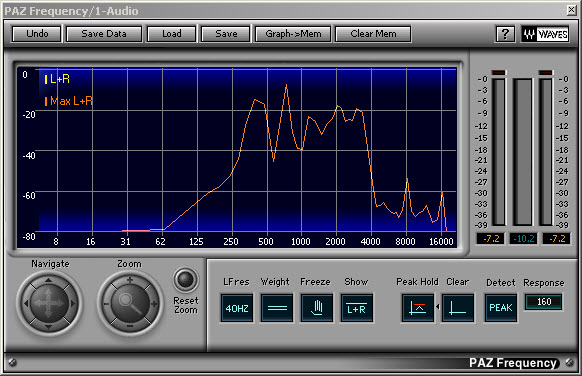Click the Load button
This screenshot has width=582, height=376.
point(171,34)
